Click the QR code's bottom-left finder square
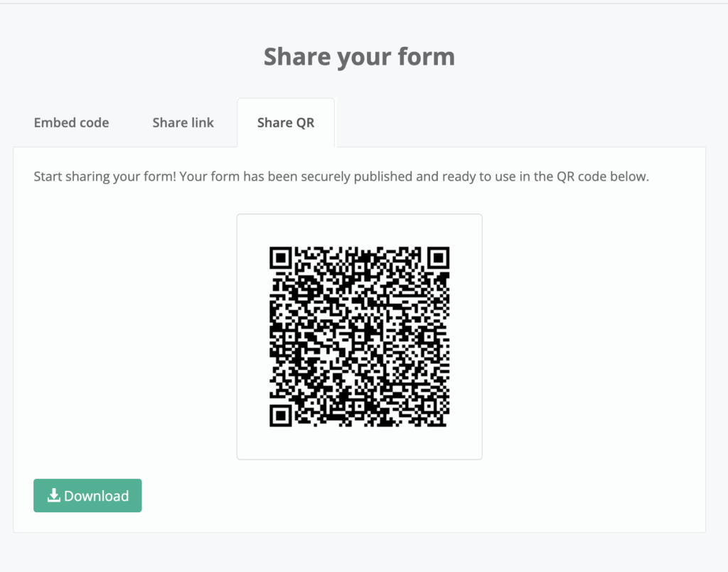 281,415
